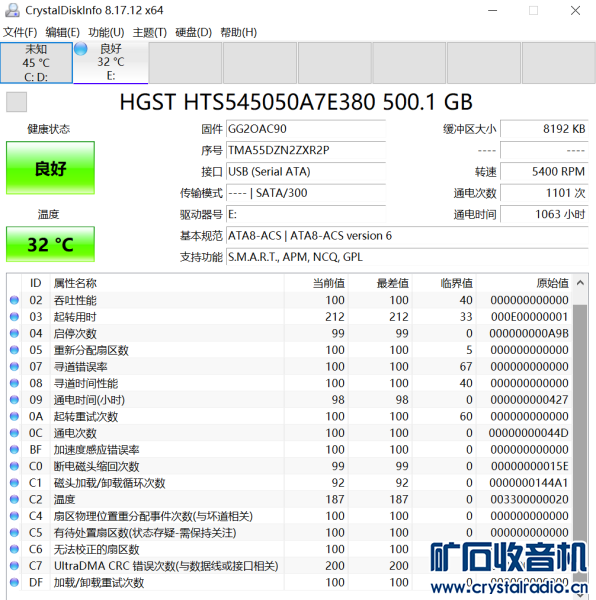The image size is (596, 600).
Task: Click the status dot for 0A 起转重试次数
Action: pyautogui.click(x=14, y=417)
